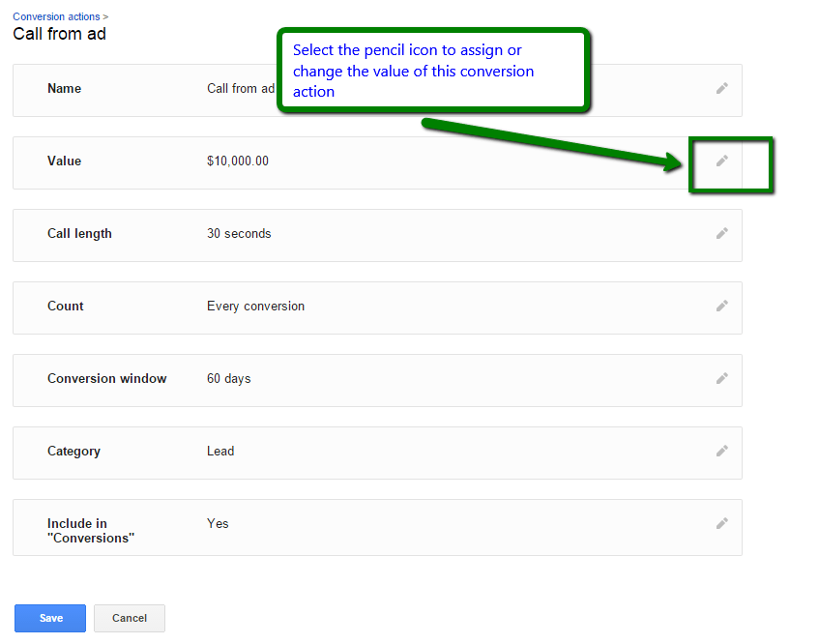Screen dimensions: 819x644
Task: Edit Include in "Conversions" pencil icon
Action: click(721, 523)
